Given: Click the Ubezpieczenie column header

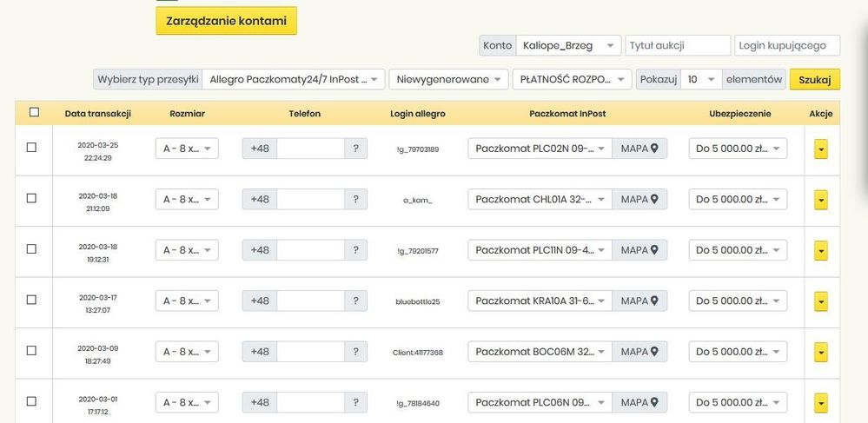Looking at the screenshot, I should 740,114.
